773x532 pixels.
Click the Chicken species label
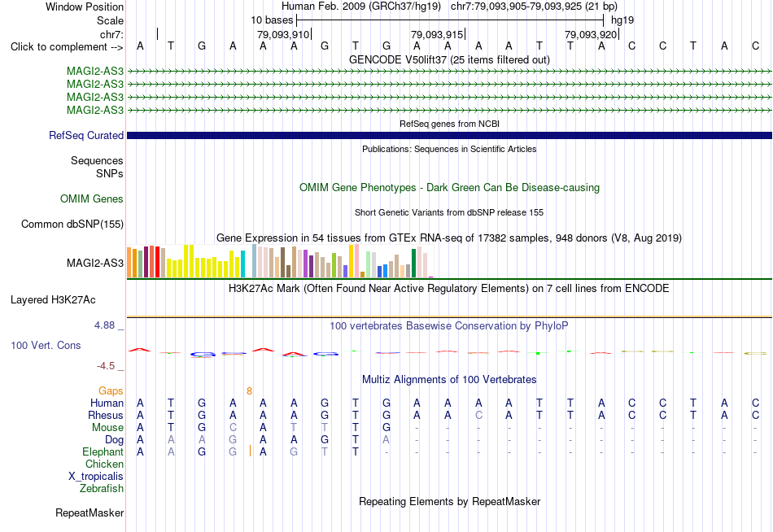pyautogui.click(x=104, y=464)
